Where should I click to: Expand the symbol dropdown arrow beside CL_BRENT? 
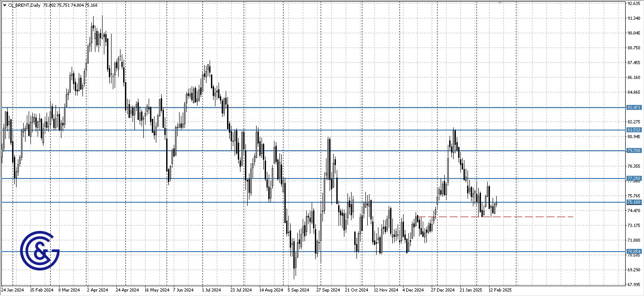(x=4, y=5)
